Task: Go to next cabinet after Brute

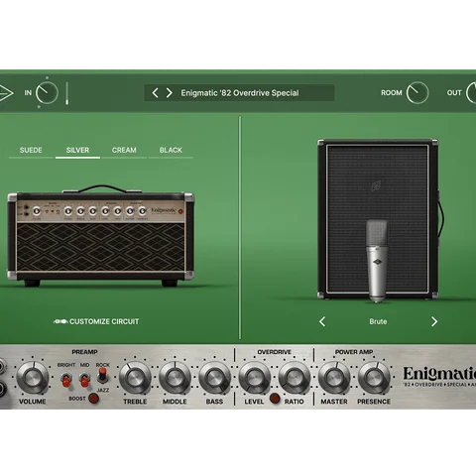Action: (x=434, y=321)
